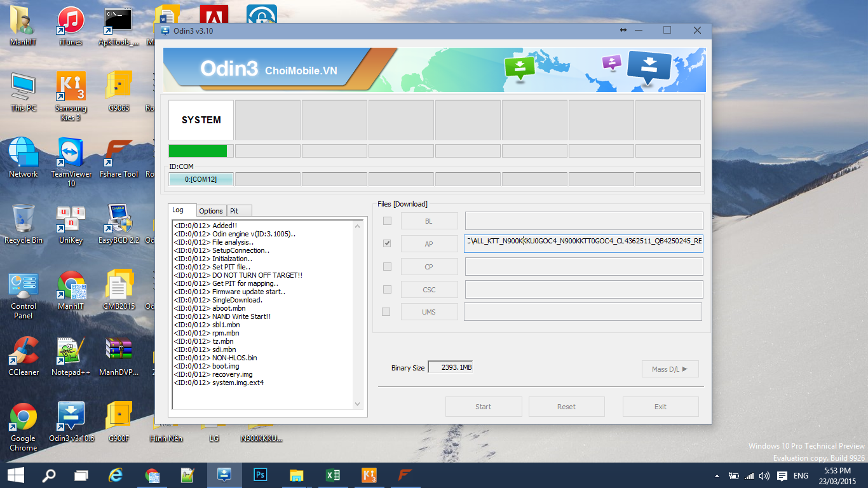Open the ManhIT user folder on desktop
868x488 pixels.
coord(23,26)
